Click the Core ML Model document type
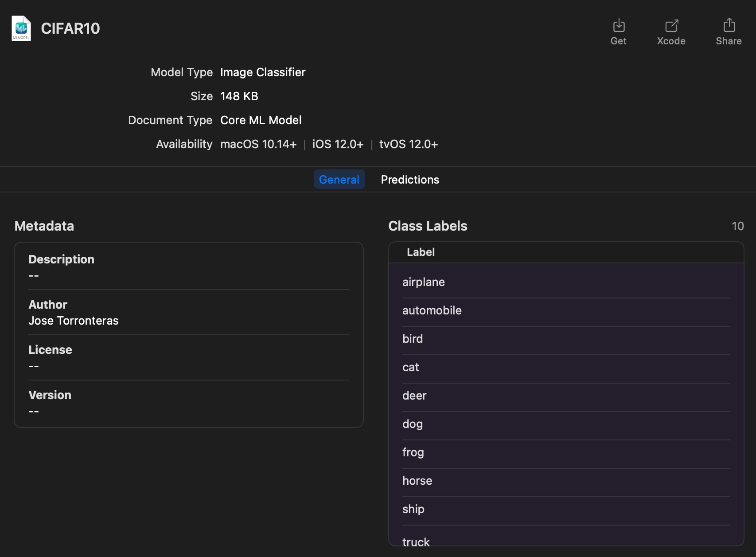 (x=261, y=120)
